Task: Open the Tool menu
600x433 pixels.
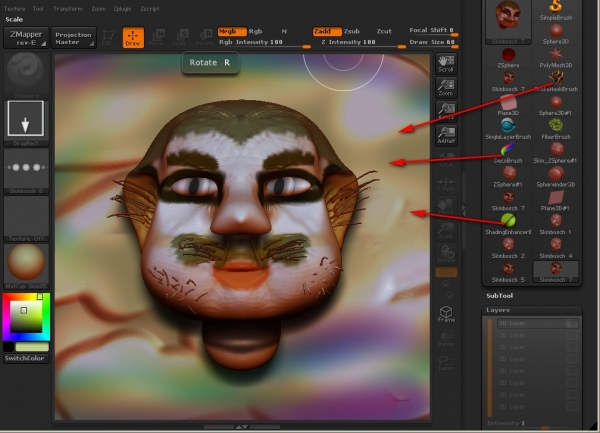Action: point(38,8)
